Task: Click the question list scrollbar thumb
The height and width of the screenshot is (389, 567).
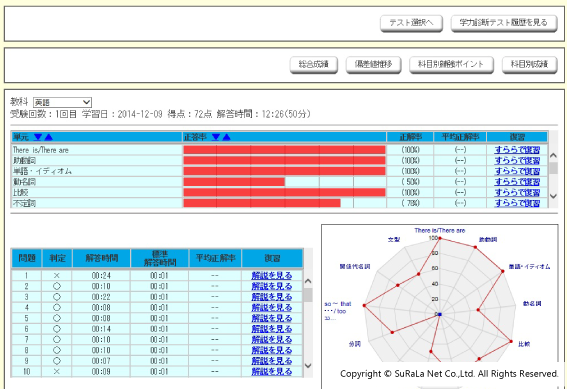Action: (308, 295)
